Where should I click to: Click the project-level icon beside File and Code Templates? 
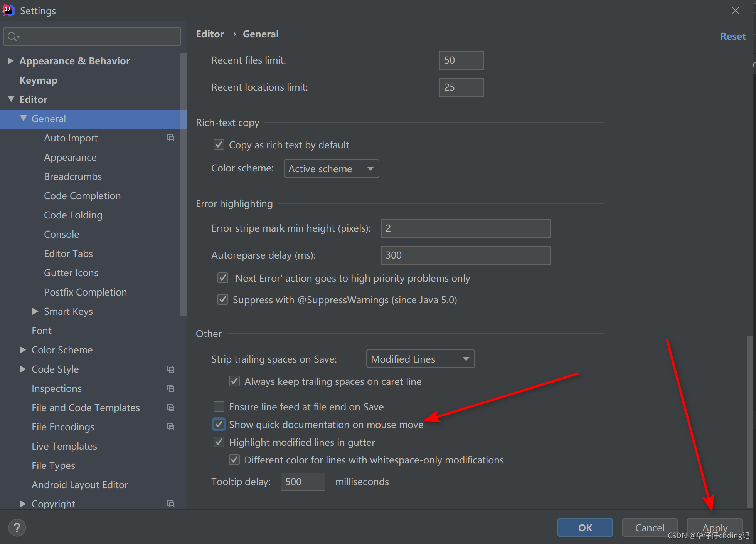pyautogui.click(x=171, y=408)
